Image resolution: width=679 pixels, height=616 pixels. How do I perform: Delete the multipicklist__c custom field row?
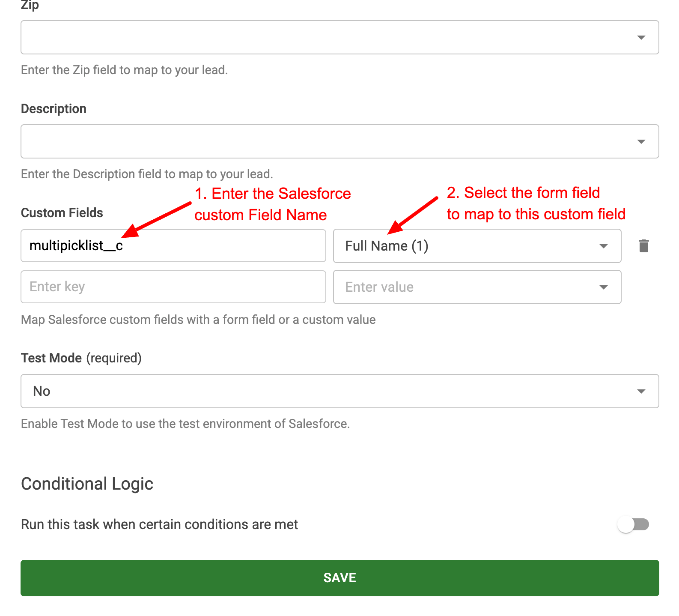coord(643,246)
